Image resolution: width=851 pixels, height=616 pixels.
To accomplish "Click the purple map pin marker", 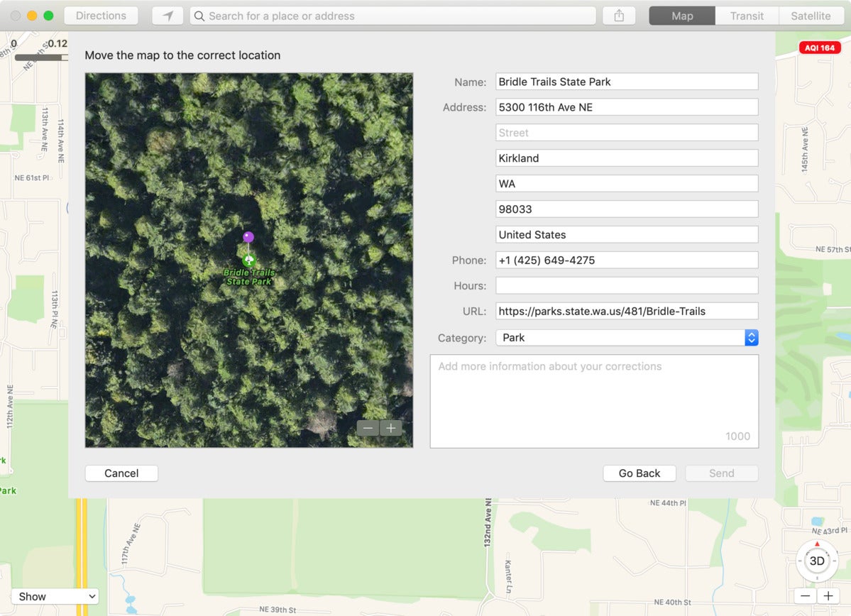I will click(248, 237).
